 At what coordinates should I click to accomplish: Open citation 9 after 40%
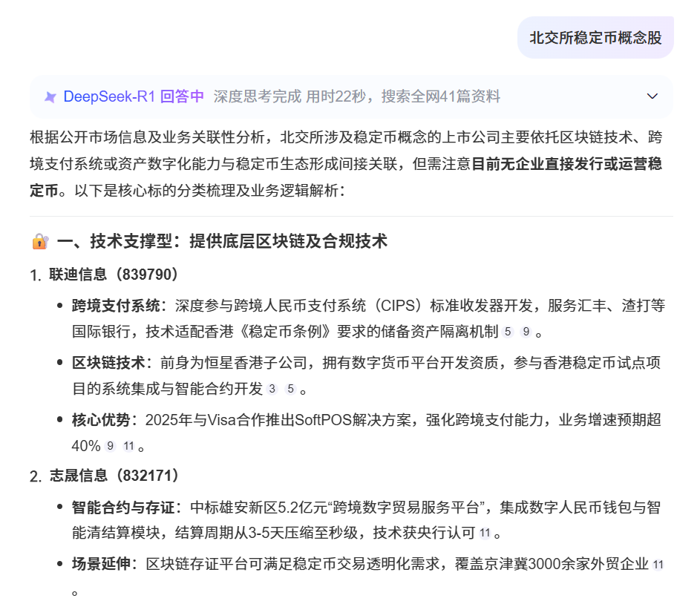[111, 446]
